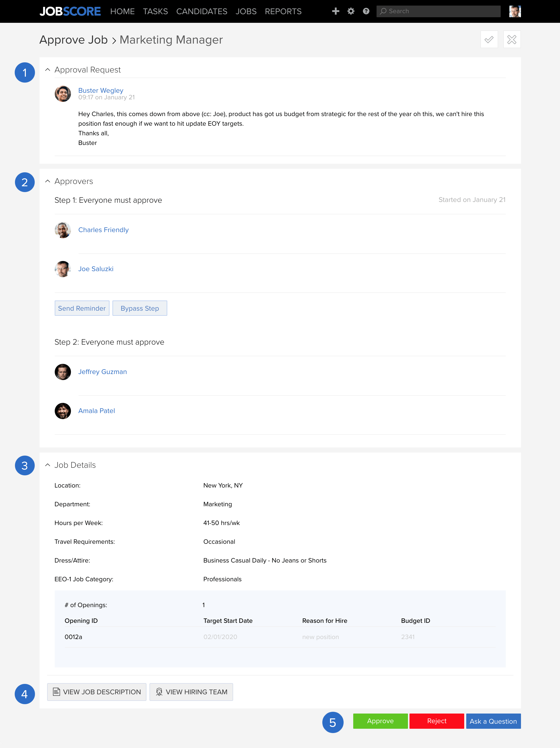Click the checkmark approve icon at top right
Viewport: 560px width, 748px height.
[x=489, y=40]
